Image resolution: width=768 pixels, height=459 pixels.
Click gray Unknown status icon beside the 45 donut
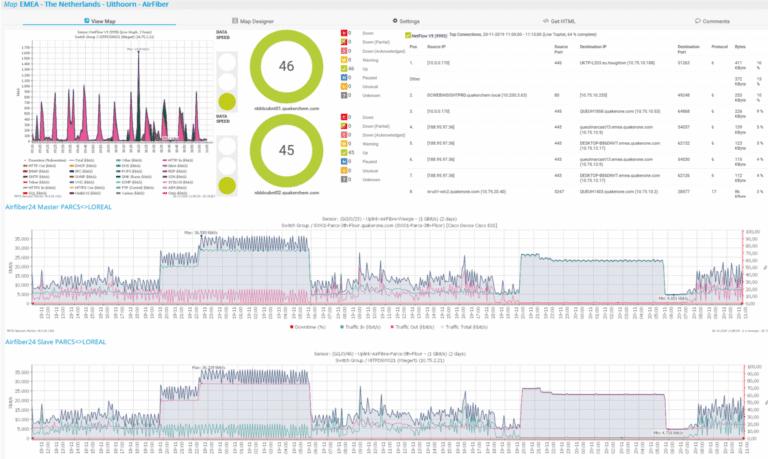pyautogui.click(x=344, y=179)
